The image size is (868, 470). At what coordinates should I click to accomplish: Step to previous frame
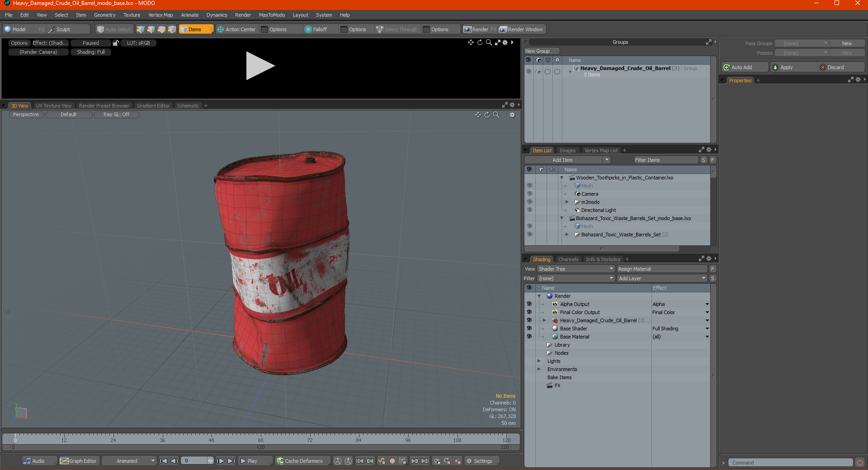(174, 461)
